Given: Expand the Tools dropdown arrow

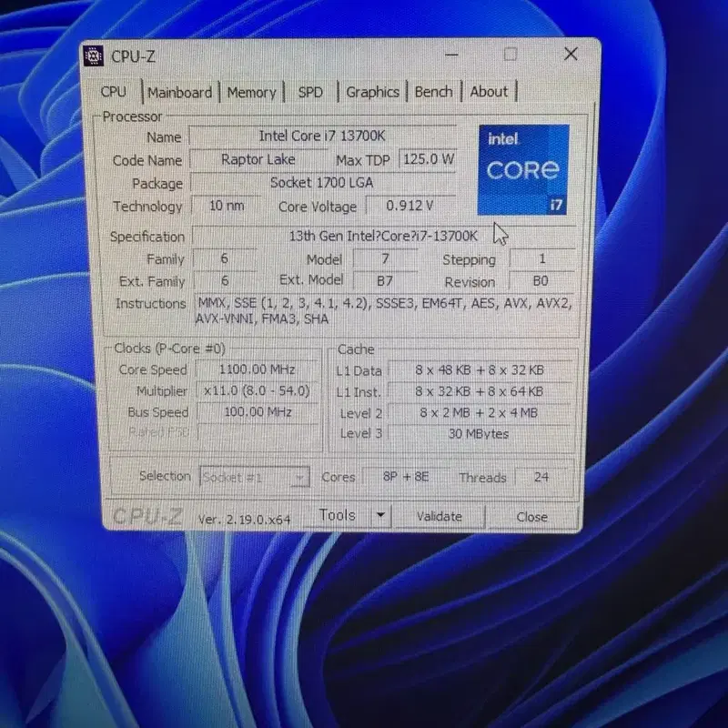Looking at the screenshot, I should (380, 515).
